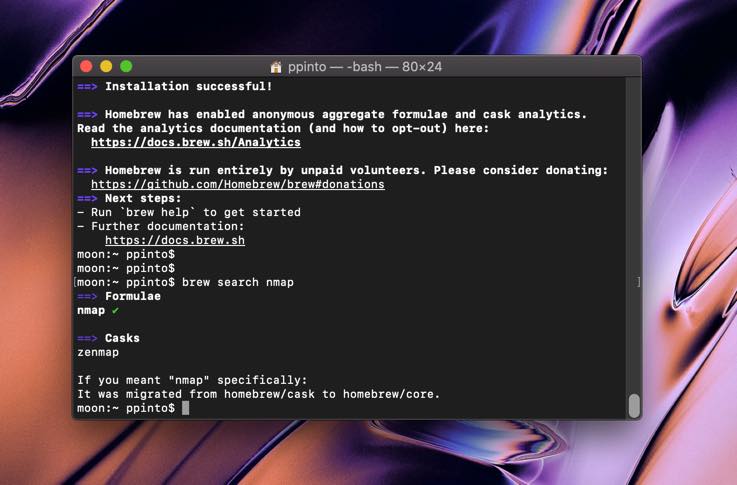Click the blue arrow before Installation successful
Image resolution: width=737 pixels, height=485 pixels.
click(87, 86)
